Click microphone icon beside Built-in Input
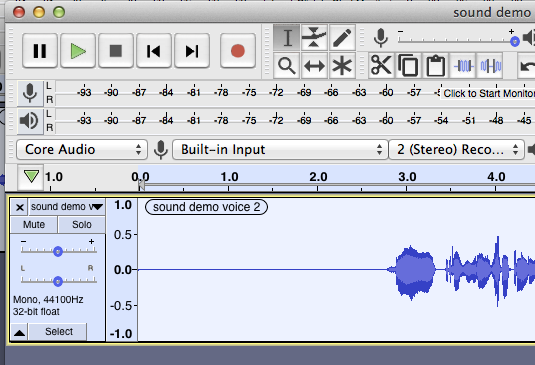Image resolution: width=535 pixels, height=365 pixels. (160, 150)
